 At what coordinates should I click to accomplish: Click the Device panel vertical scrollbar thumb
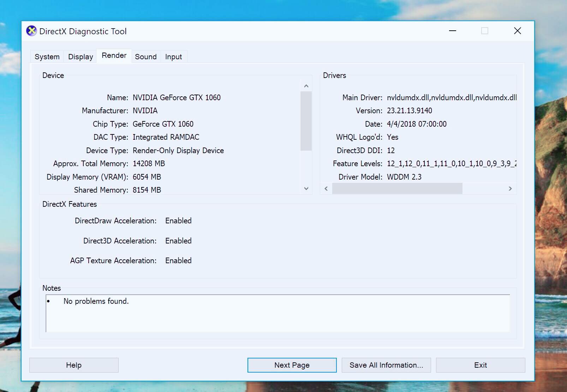pyautogui.click(x=306, y=121)
